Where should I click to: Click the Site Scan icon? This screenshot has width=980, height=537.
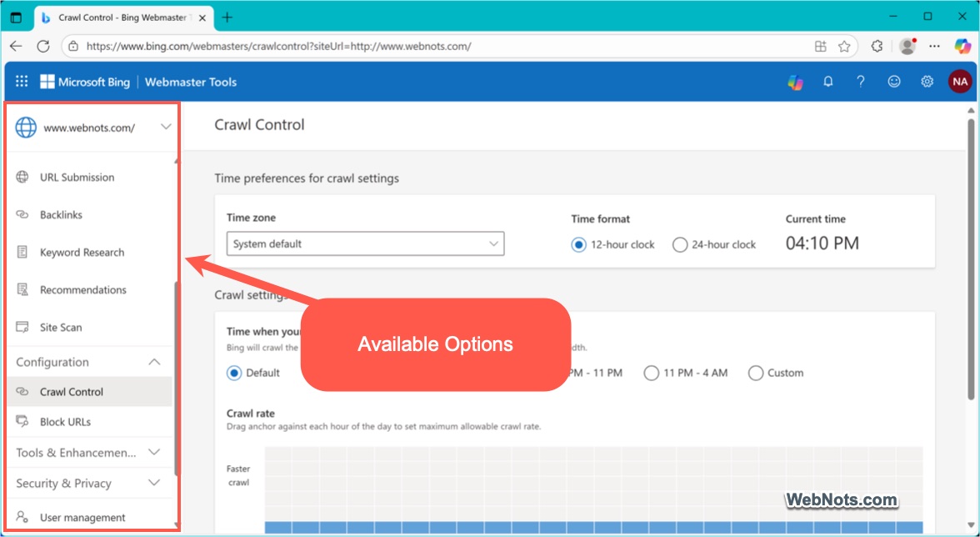pos(22,327)
